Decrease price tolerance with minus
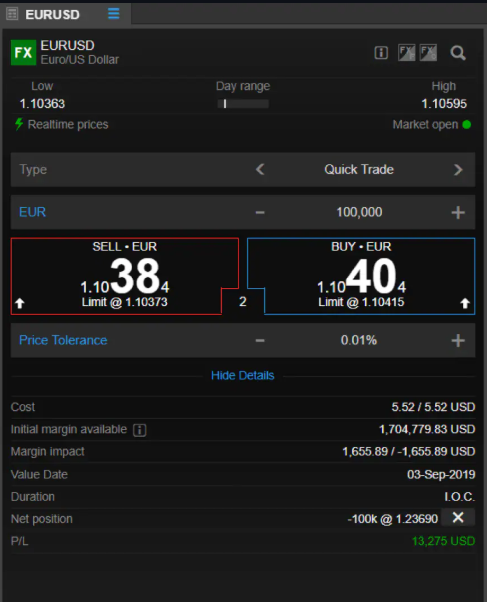Image resolution: width=487 pixels, height=602 pixels. click(x=260, y=340)
